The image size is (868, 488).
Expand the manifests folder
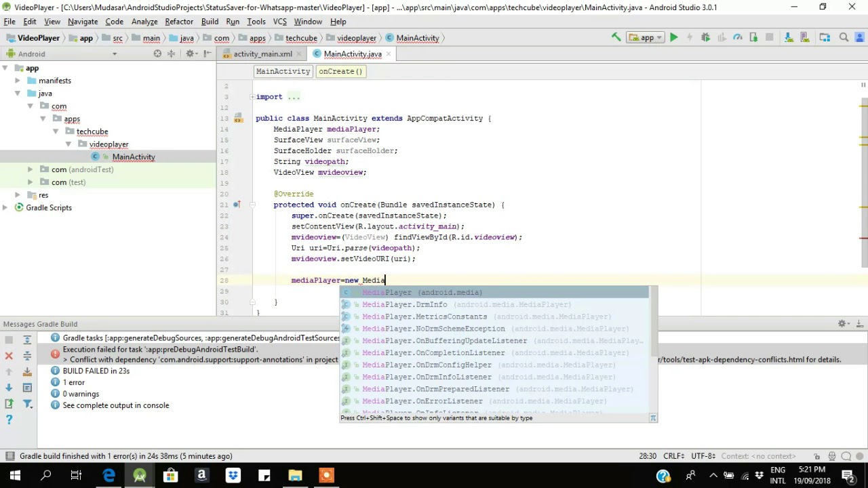click(x=18, y=81)
